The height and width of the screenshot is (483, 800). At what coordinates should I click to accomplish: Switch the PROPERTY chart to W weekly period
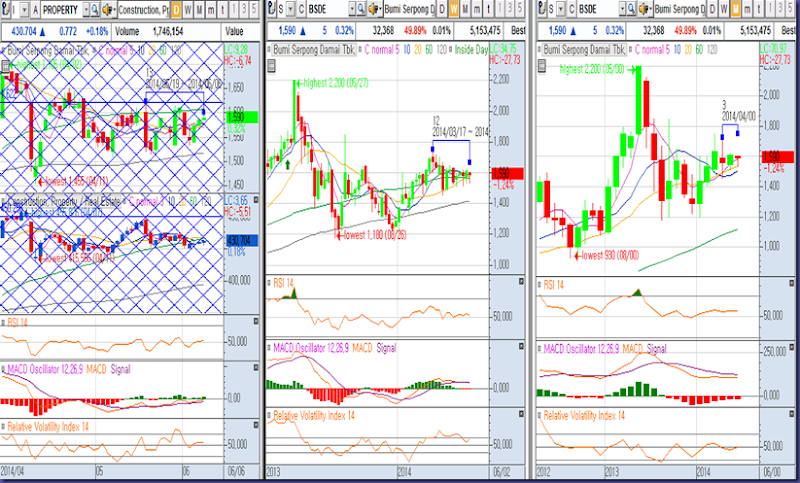click(x=188, y=10)
